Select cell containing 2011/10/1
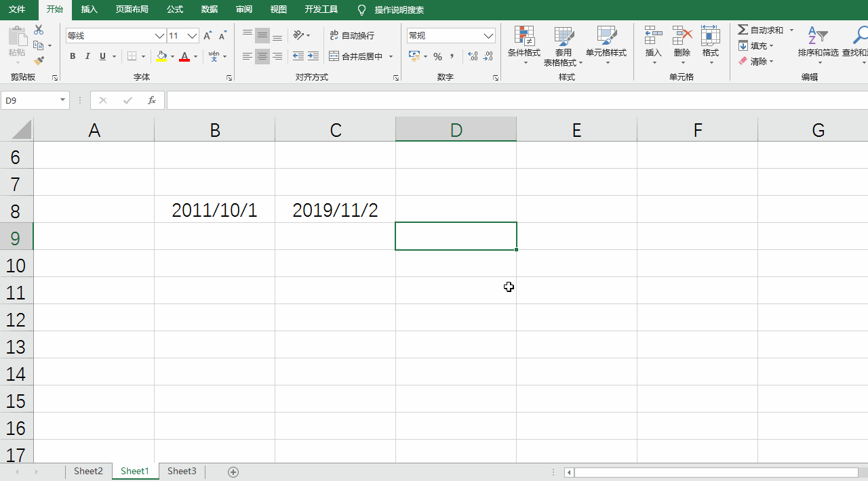Screen dimensions: 868x481 [215, 209]
